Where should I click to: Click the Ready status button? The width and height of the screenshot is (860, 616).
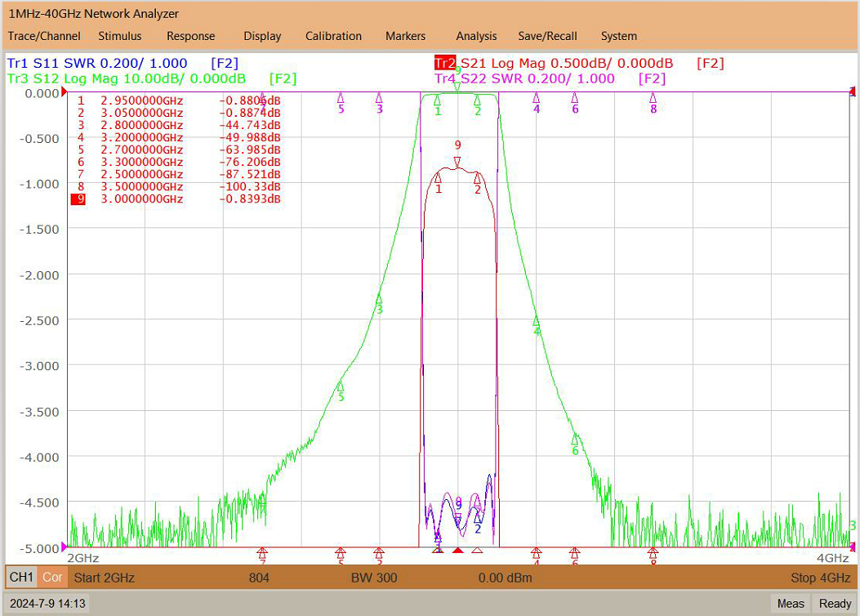click(x=835, y=604)
